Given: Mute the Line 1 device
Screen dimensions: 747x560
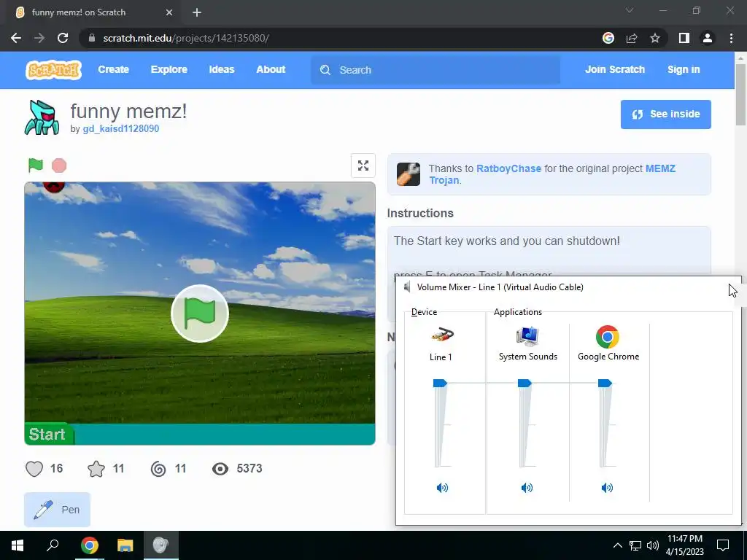Looking at the screenshot, I should click(442, 488).
